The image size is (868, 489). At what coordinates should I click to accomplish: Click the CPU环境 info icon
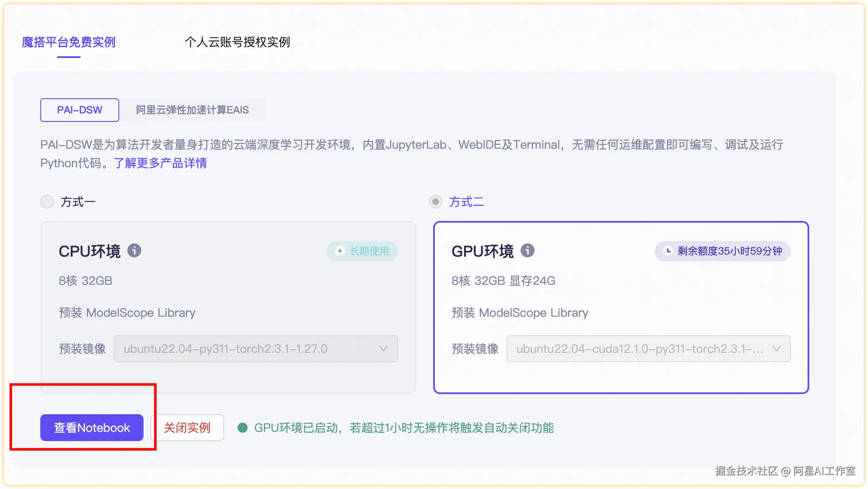point(134,251)
